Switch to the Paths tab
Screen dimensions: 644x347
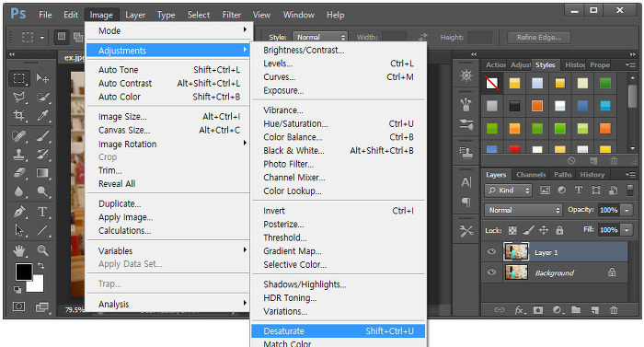(563, 175)
